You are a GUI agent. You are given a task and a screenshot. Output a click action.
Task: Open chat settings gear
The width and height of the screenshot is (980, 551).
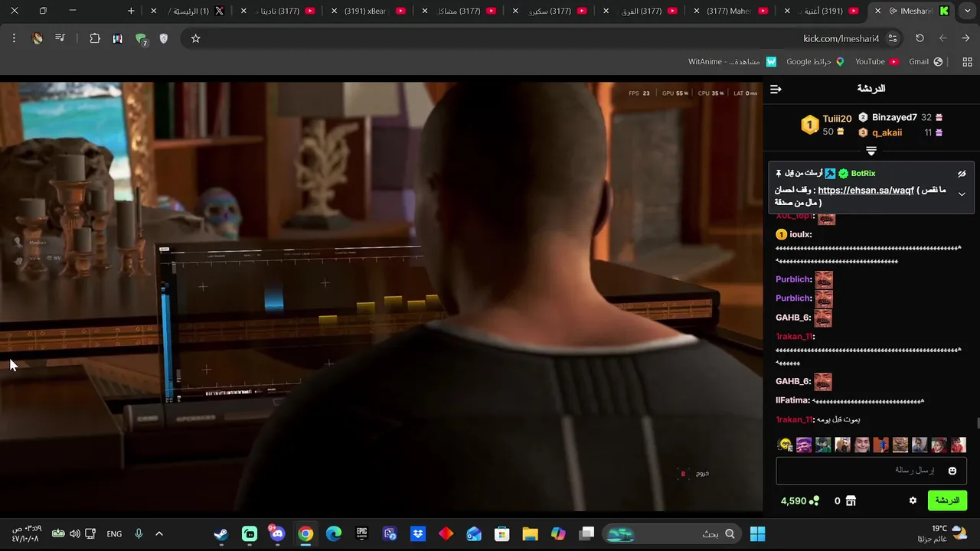(x=913, y=500)
